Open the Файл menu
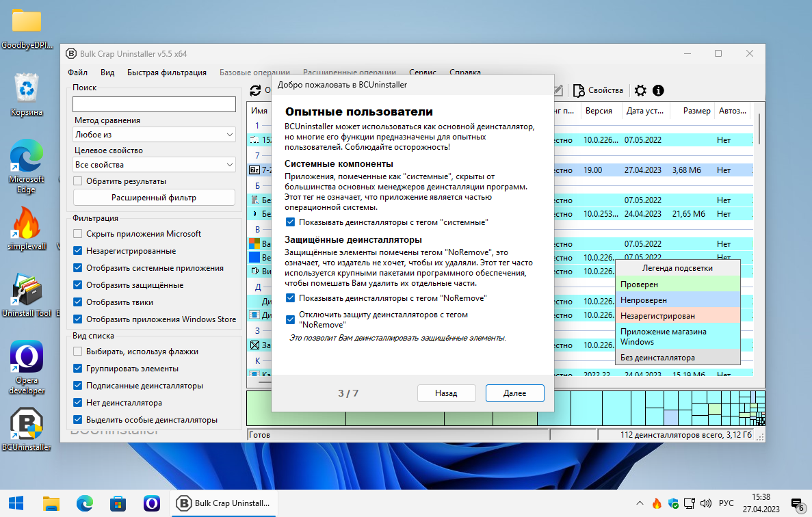 pos(77,72)
